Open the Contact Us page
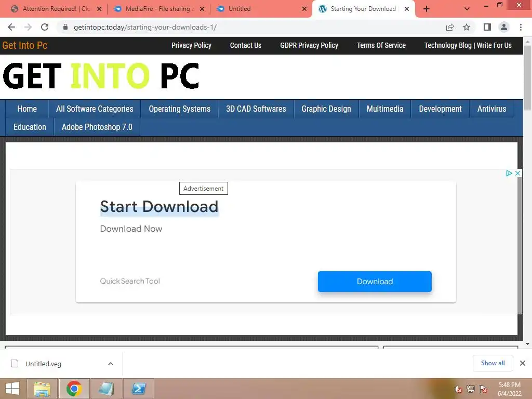 [x=246, y=46]
